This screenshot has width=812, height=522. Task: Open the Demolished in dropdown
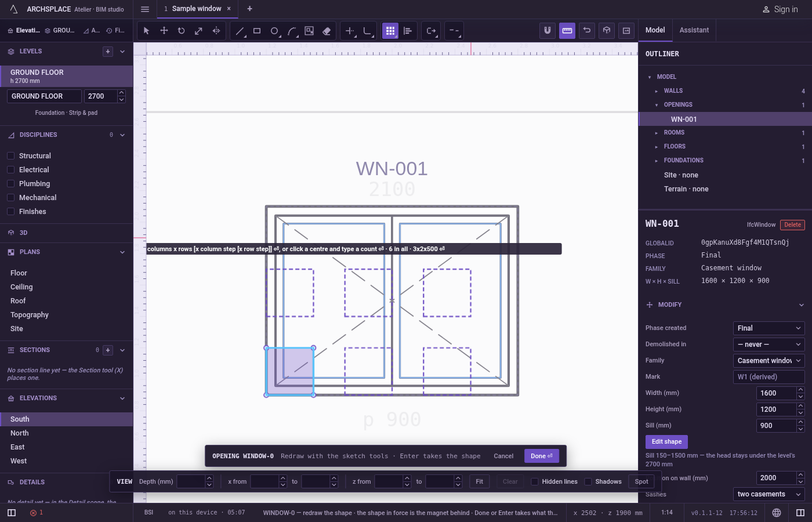point(768,345)
